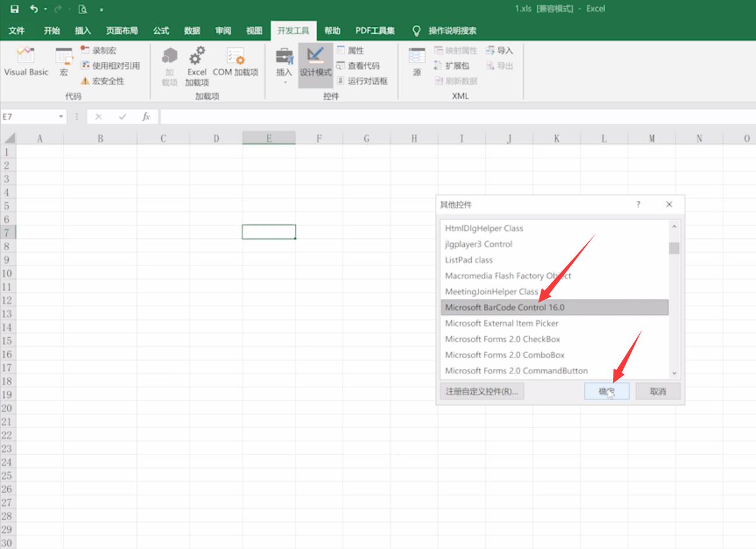756x549 pixels.
Task: Select the 数据 ribbon tab
Action: [192, 30]
